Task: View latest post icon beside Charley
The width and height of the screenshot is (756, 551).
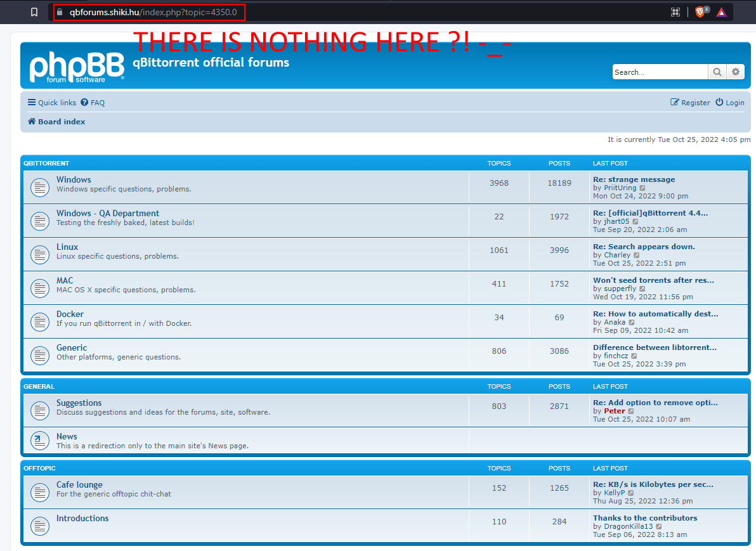Action: coord(636,255)
